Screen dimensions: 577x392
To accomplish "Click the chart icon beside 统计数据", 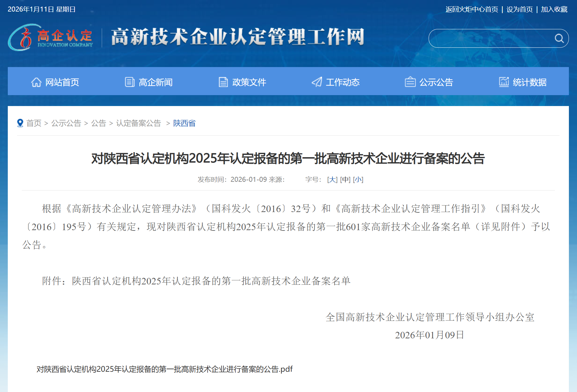I will pyautogui.click(x=504, y=82).
